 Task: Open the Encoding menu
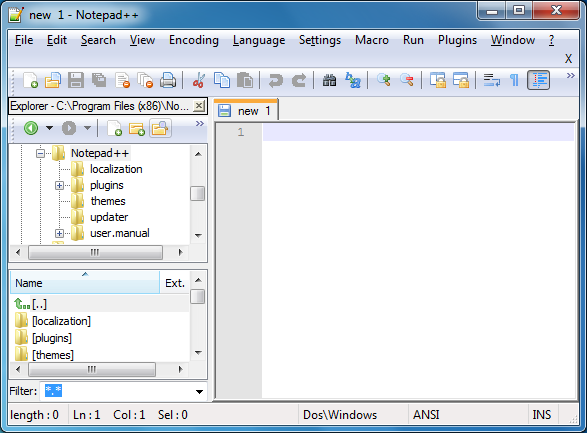click(194, 40)
